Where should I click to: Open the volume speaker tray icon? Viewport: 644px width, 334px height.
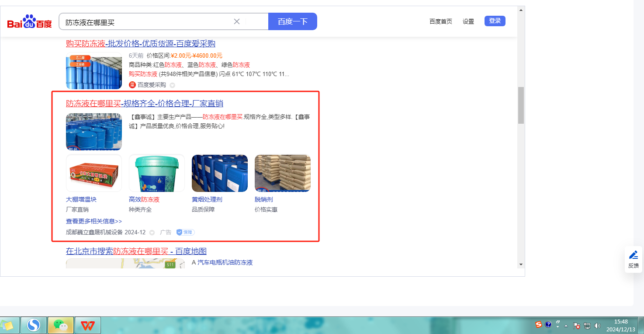(597, 326)
